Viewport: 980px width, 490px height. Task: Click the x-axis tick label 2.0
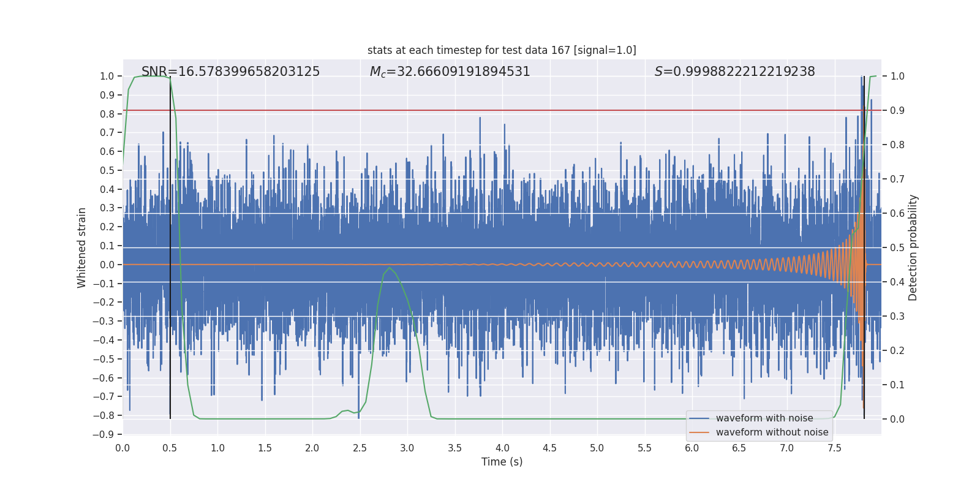312,448
